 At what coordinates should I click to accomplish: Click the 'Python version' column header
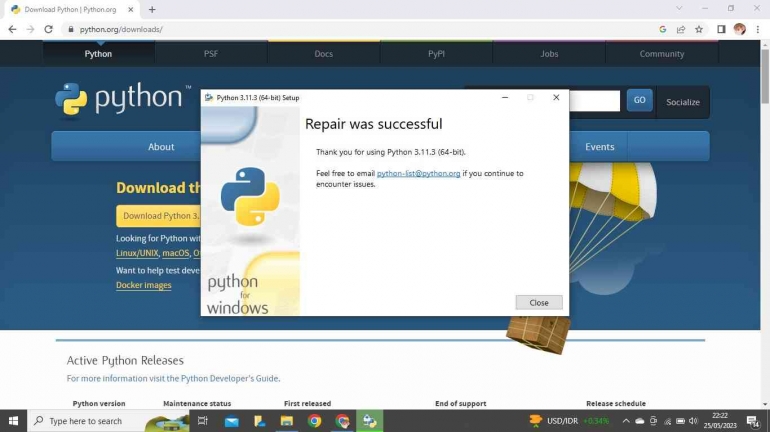point(99,404)
